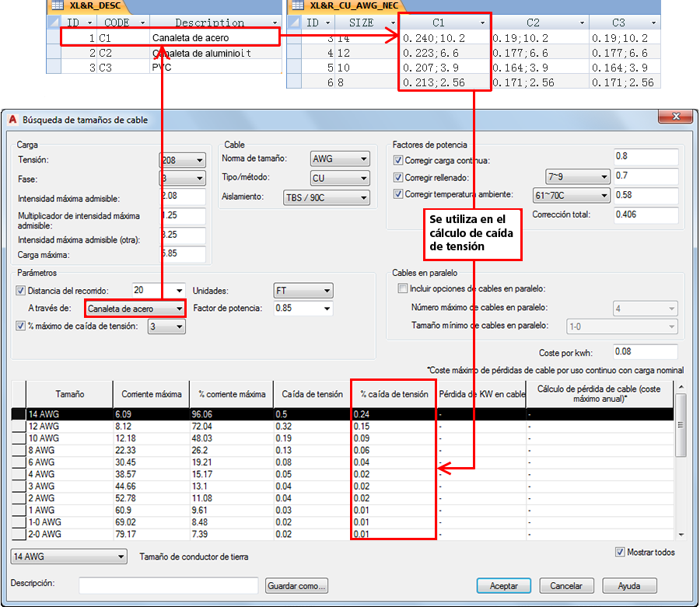The width and height of the screenshot is (700, 607).
Task: Click the Canaleta de aluminio cell in XL&R_DESC
Action: (x=215, y=53)
